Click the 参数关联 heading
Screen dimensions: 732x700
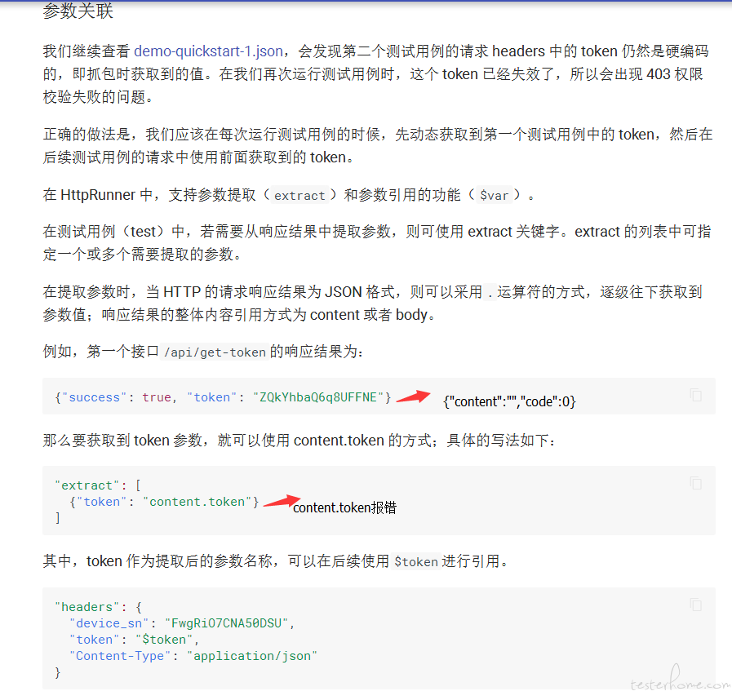tap(78, 11)
